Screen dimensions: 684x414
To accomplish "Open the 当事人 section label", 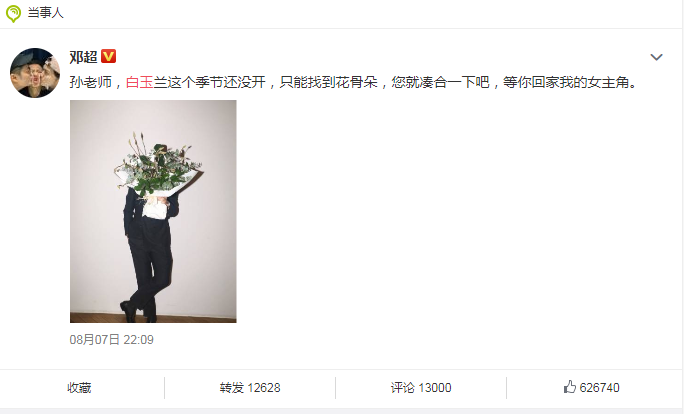I will click(45, 13).
